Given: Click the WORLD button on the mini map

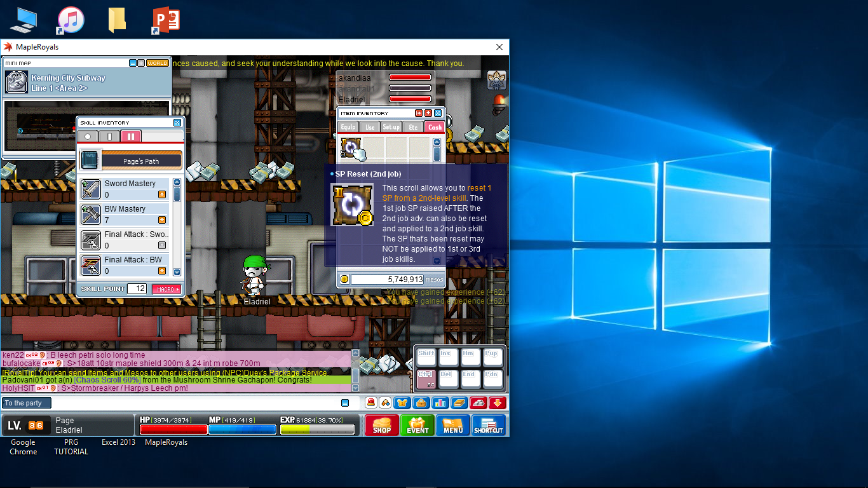Looking at the screenshot, I should [158, 63].
